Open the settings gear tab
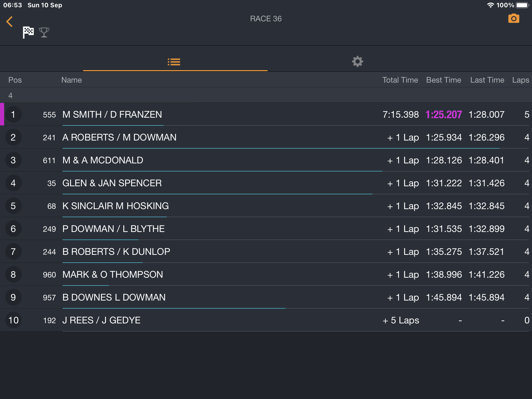The image size is (532, 399). 357,62
